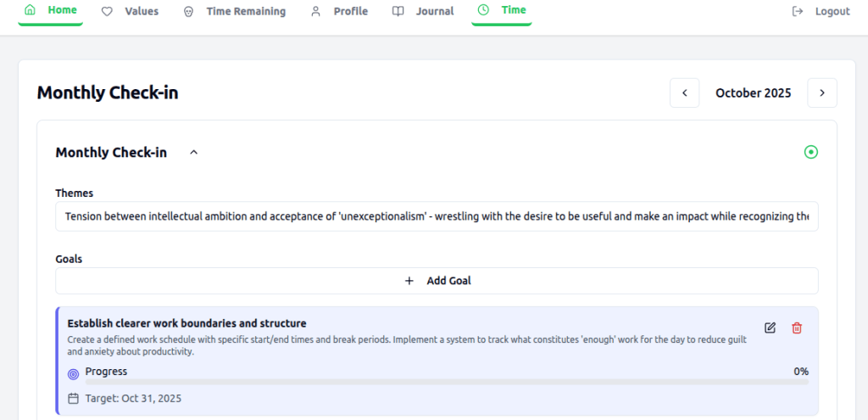This screenshot has height=420, width=868.
Task: Click the heart icon beside Values
Action: coord(107,12)
